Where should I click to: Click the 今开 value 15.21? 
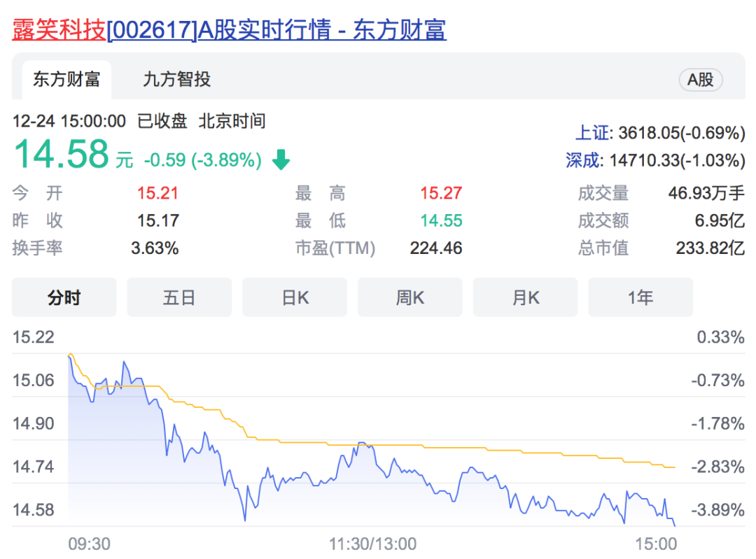157,193
